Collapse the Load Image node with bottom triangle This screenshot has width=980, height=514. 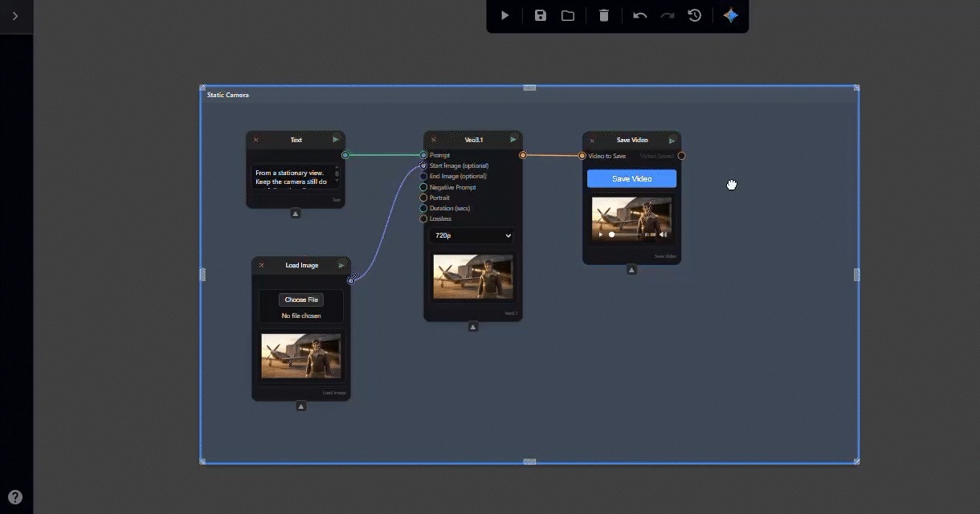pyautogui.click(x=301, y=406)
